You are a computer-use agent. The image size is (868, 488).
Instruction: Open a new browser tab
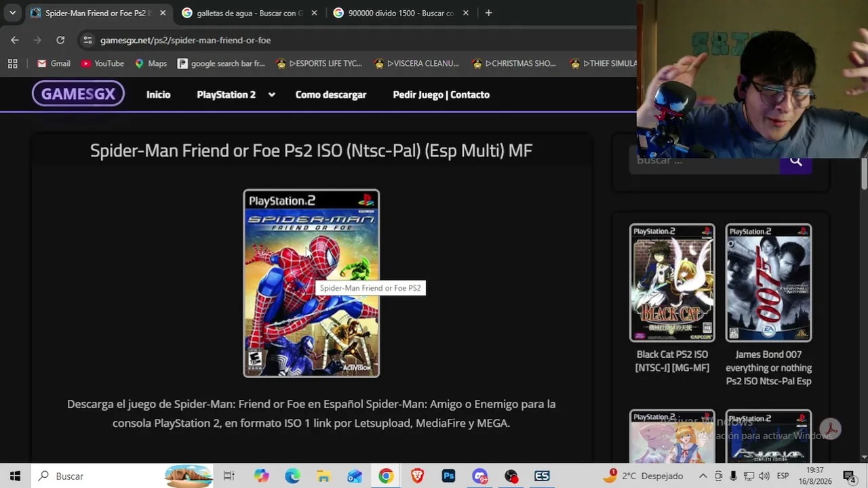click(x=488, y=13)
